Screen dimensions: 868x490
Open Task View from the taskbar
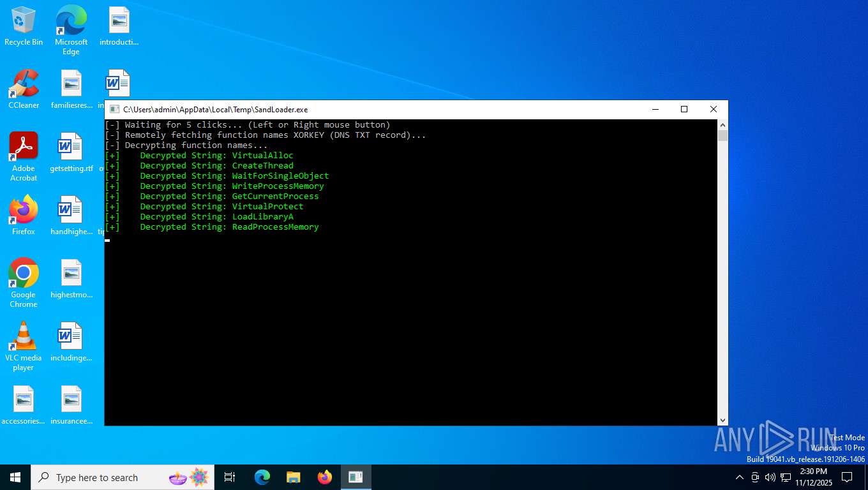coord(230,477)
